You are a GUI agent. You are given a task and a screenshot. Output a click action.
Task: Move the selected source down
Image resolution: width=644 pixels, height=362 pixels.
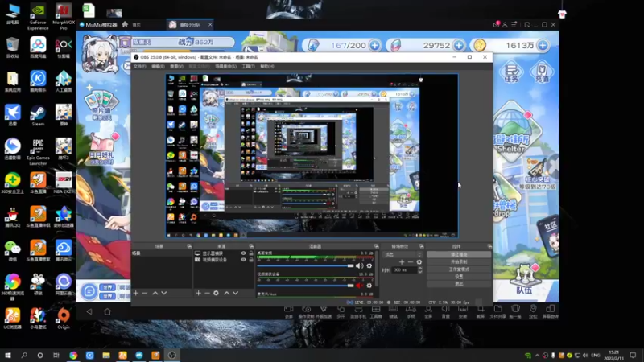tap(235, 293)
